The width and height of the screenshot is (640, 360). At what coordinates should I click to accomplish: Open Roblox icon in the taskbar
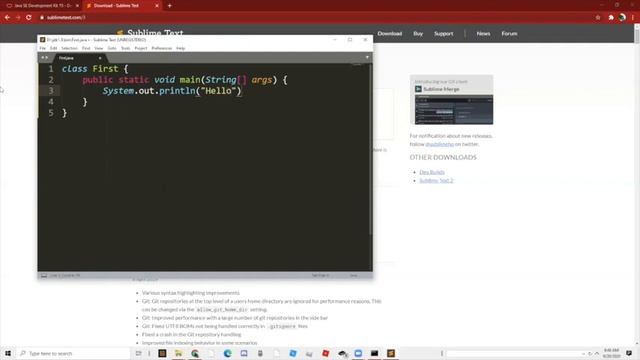click(325, 353)
